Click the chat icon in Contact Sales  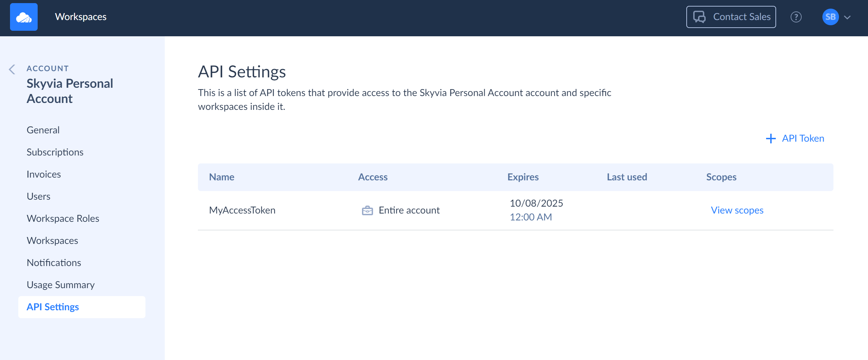tap(699, 17)
